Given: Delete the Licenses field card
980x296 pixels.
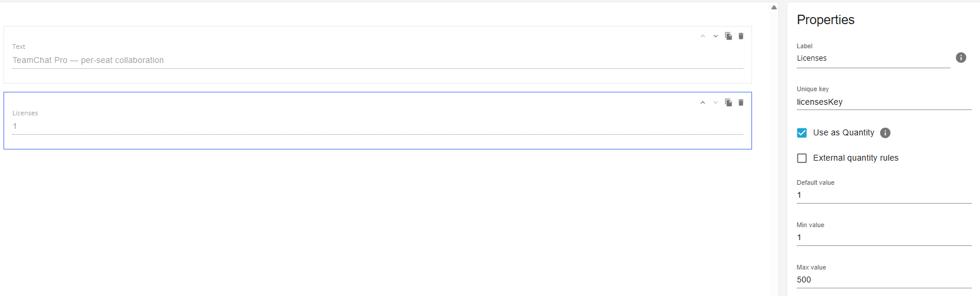Looking at the screenshot, I should tap(741, 102).
